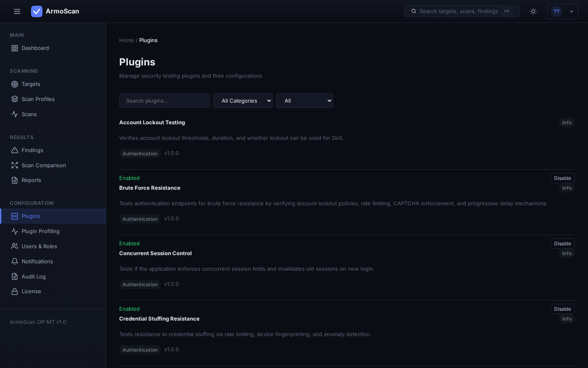
Task: Click Authentication tag under Brute Force Resistance
Action: tap(140, 219)
